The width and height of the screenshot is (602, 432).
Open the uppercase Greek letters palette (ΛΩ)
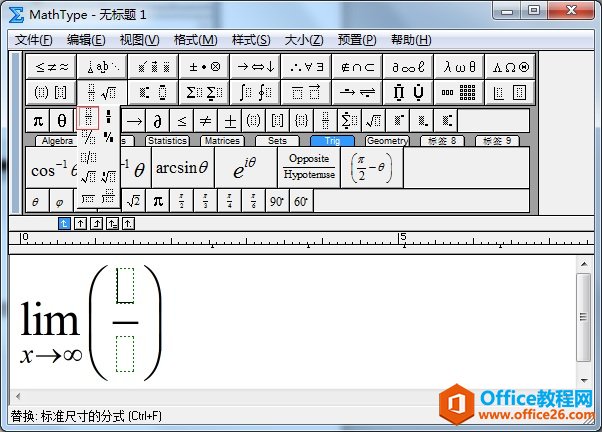coord(510,67)
